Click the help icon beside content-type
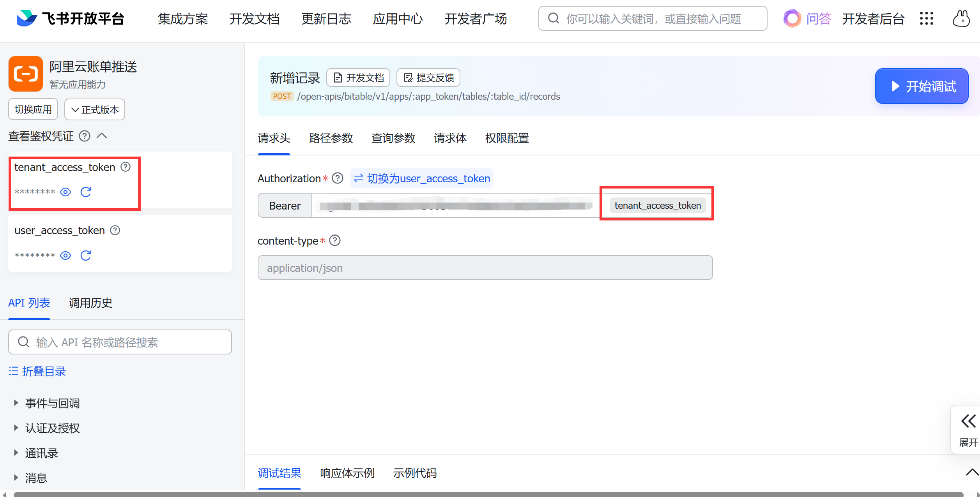This screenshot has height=497, width=980. click(x=335, y=241)
